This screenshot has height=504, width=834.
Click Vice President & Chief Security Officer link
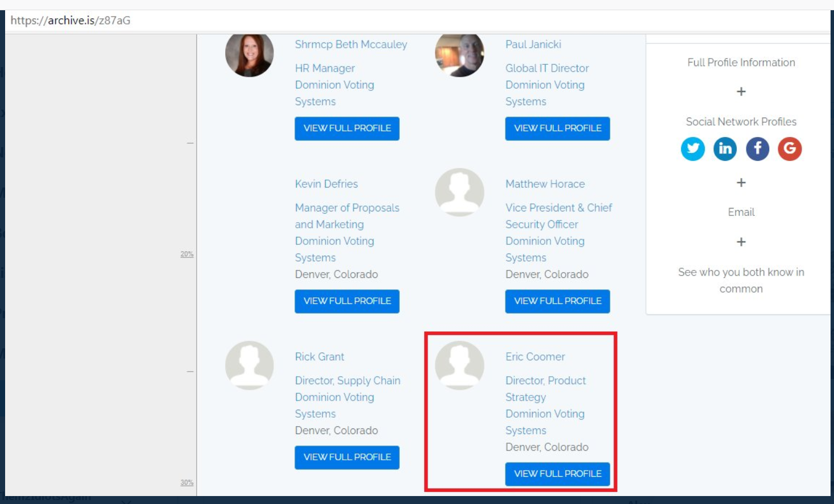pos(559,216)
